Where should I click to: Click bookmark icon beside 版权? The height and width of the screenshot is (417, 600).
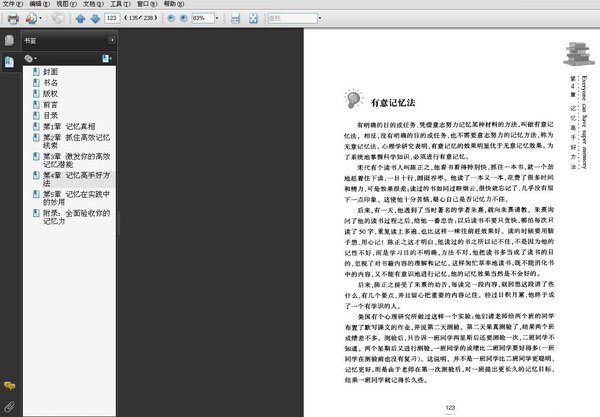point(36,93)
